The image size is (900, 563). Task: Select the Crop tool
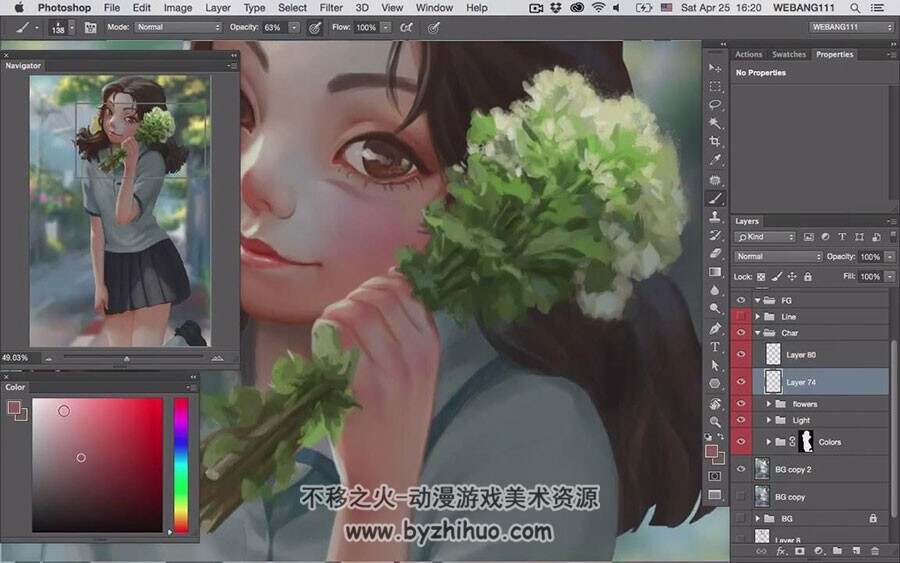tap(715, 141)
